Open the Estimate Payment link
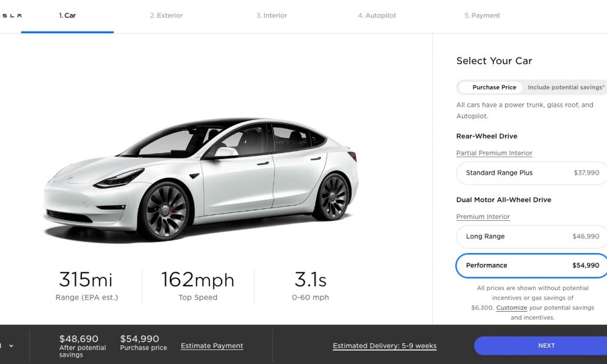The height and width of the screenshot is (364, 607). click(x=212, y=346)
